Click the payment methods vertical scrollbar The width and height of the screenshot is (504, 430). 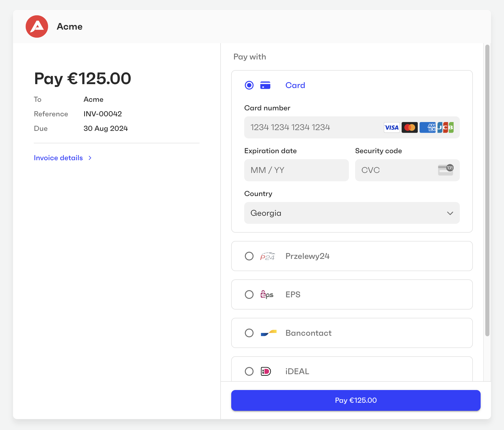pyautogui.click(x=487, y=190)
